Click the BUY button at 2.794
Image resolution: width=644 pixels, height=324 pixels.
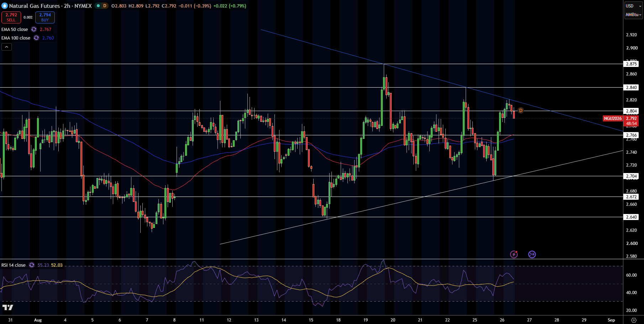[x=45, y=17]
